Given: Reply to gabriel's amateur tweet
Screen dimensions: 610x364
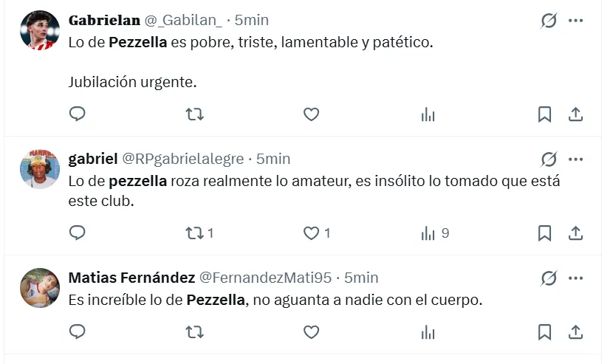Looking at the screenshot, I should (78, 233).
